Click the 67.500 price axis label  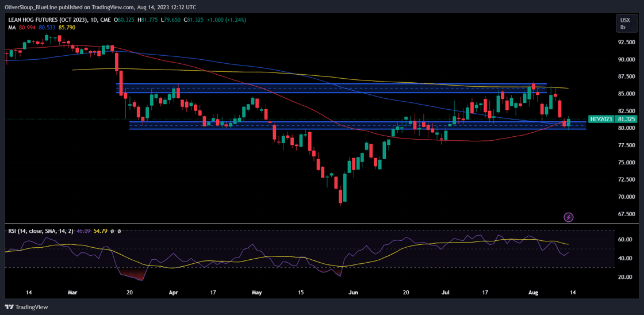click(x=627, y=214)
